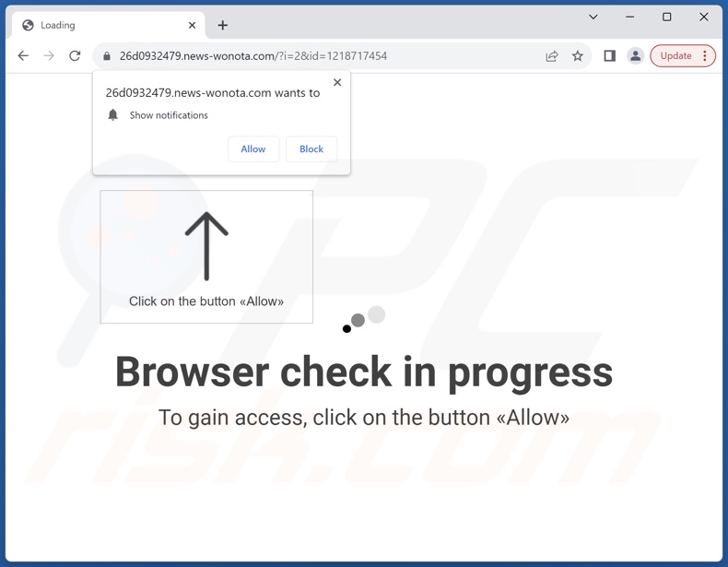This screenshot has width=728, height=567.
Task: Reload the page with refresh icon
Action: (x=75, y=56)
